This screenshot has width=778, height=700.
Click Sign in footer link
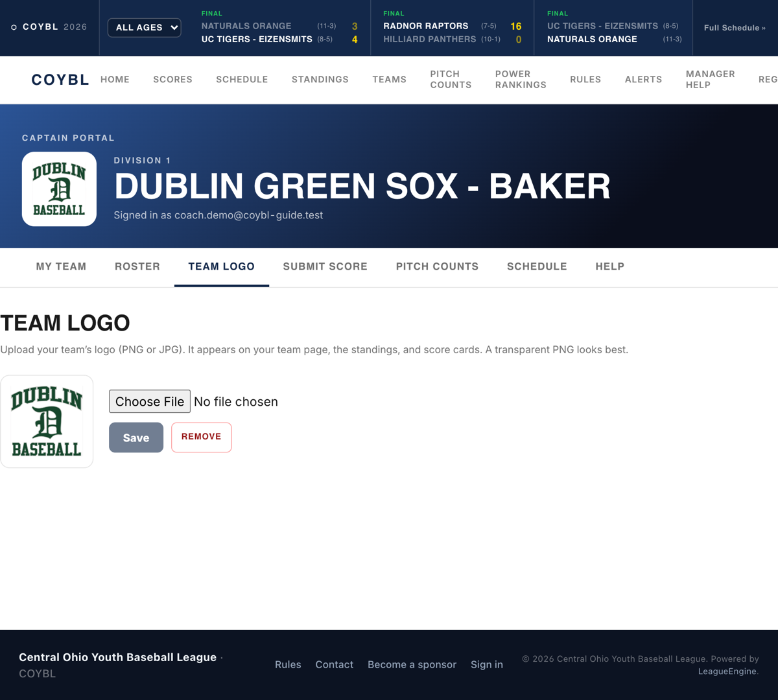click(487, 664)
